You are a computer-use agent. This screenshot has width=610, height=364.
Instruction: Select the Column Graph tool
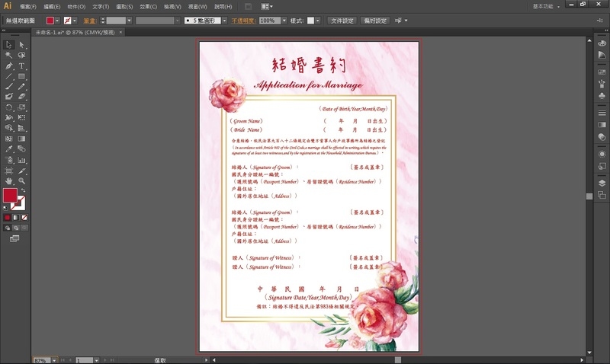click(x=22, y=160)
